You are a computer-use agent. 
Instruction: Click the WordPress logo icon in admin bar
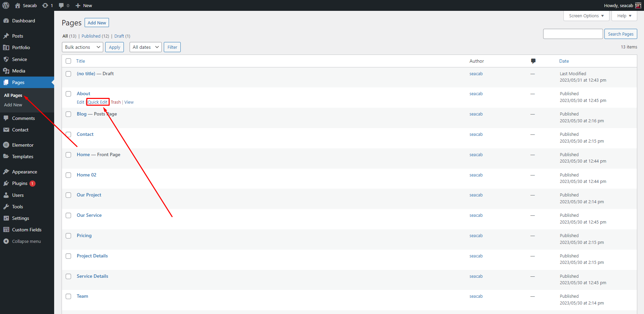click(6, 5)
